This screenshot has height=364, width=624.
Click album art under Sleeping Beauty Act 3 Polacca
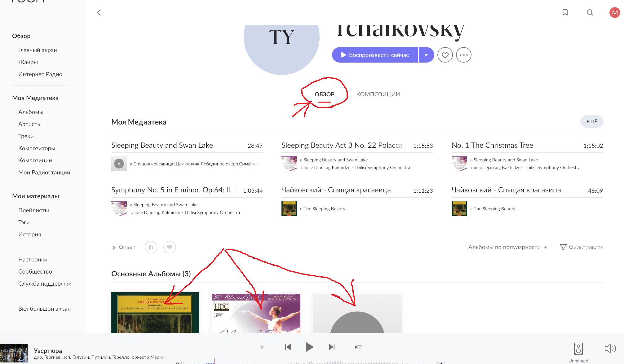pos(289,164)
